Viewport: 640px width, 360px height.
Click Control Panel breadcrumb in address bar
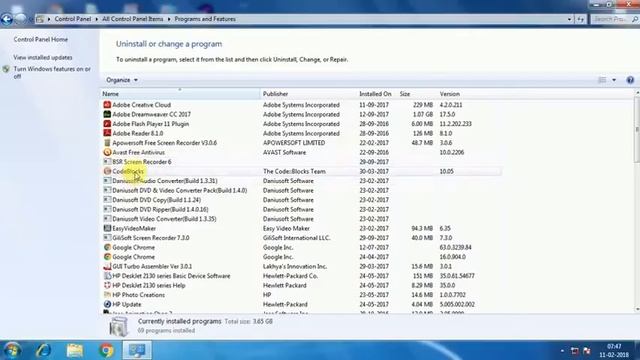[x=73, y=19]
